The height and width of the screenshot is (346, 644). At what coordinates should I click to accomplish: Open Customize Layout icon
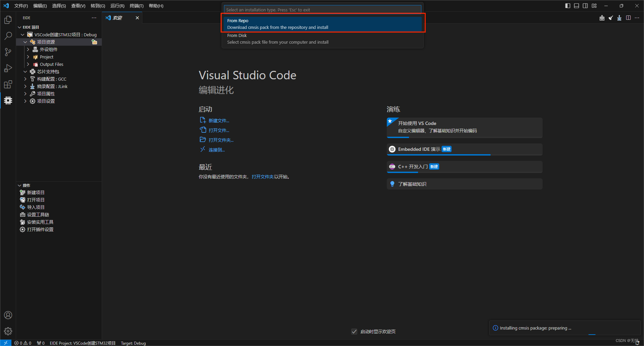594,6
